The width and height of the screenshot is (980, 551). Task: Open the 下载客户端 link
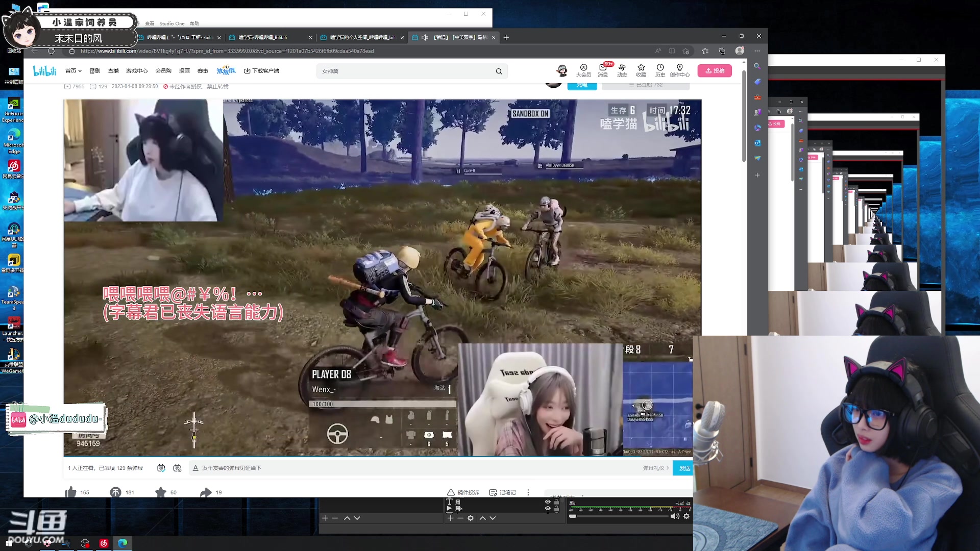[262, 71]
